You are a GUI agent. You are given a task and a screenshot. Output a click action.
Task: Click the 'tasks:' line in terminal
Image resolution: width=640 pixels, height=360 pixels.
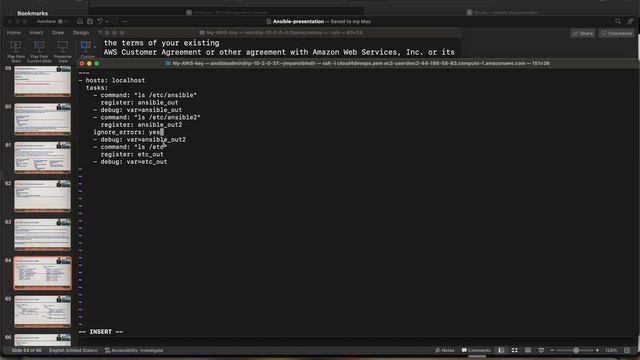[97, 88]
